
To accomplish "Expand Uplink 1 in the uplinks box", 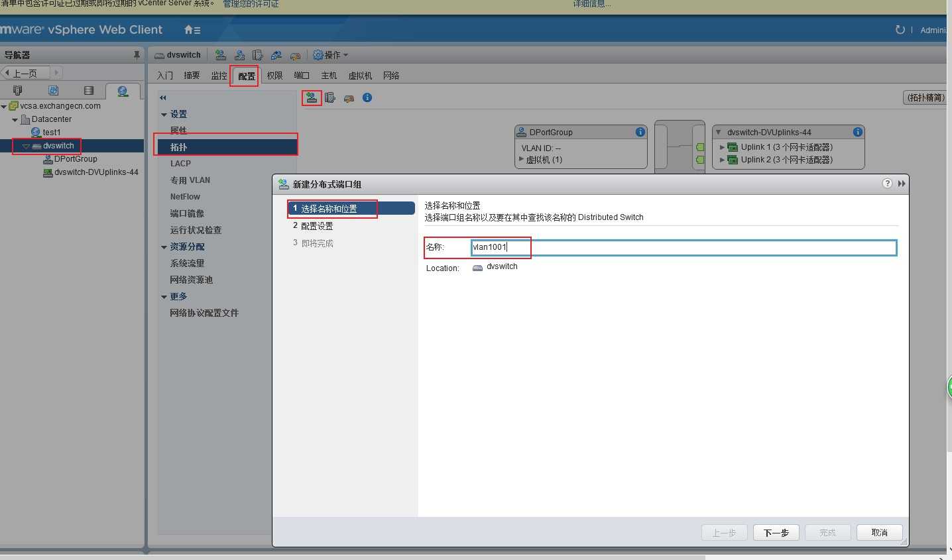I will coord(722,147).
